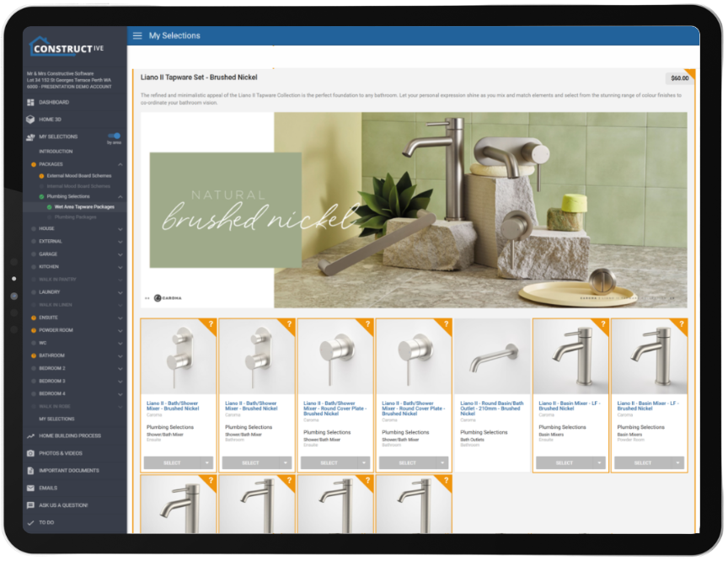Open Liano II Round Basin/Bath Outlet link
Viewport: 728px width, 561px height.
490,409
